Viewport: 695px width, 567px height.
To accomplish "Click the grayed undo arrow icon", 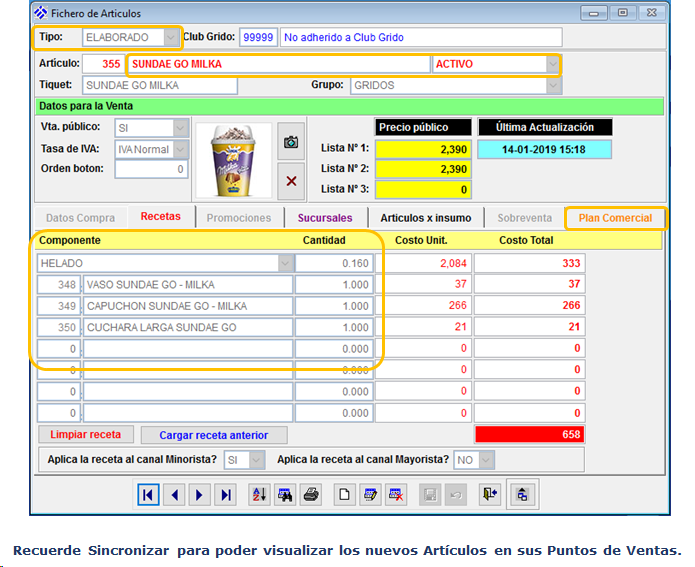I will tap(456, 495).
